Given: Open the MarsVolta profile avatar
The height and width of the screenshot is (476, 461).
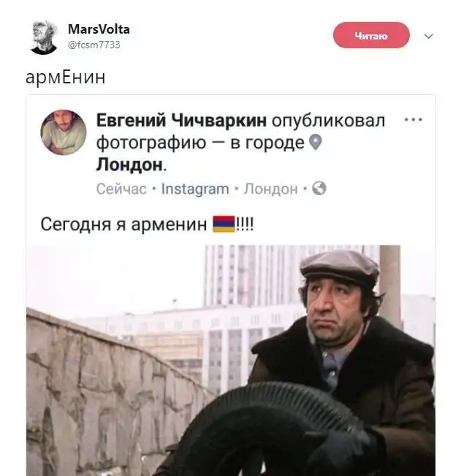Looking at the screenshot, I should click(x=44, y=37).
